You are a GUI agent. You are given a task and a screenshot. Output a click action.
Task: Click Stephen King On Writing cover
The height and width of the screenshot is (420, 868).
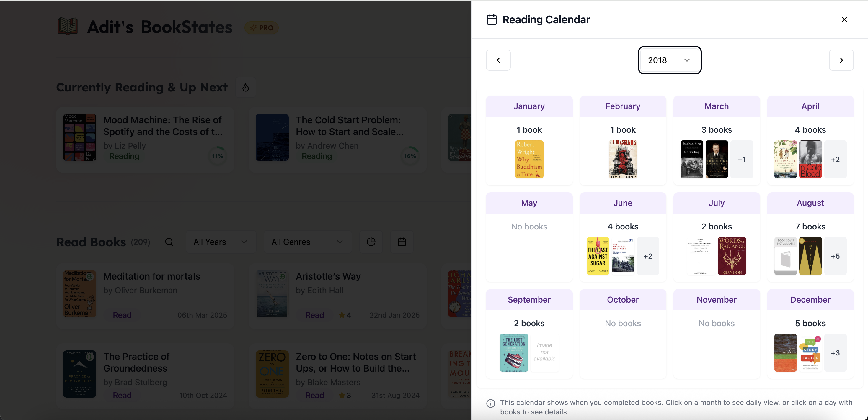(691, 159)
